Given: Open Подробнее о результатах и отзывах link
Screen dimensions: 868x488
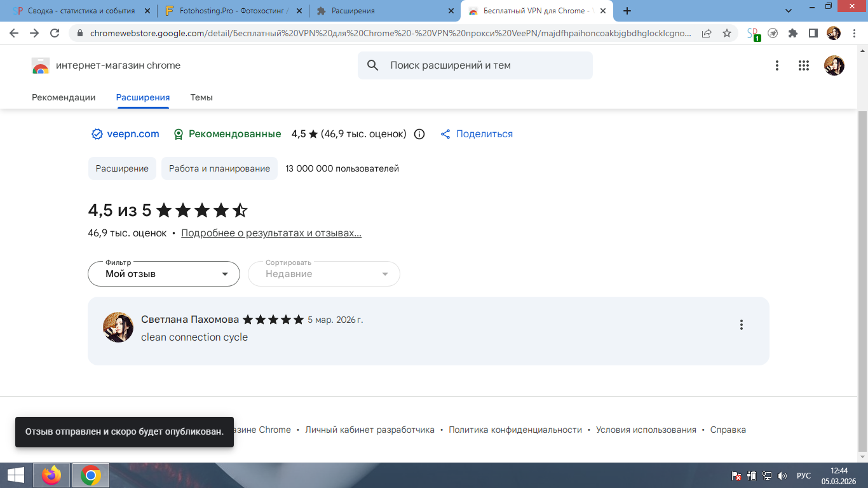Looking at the screenshot, I should 271,233.
